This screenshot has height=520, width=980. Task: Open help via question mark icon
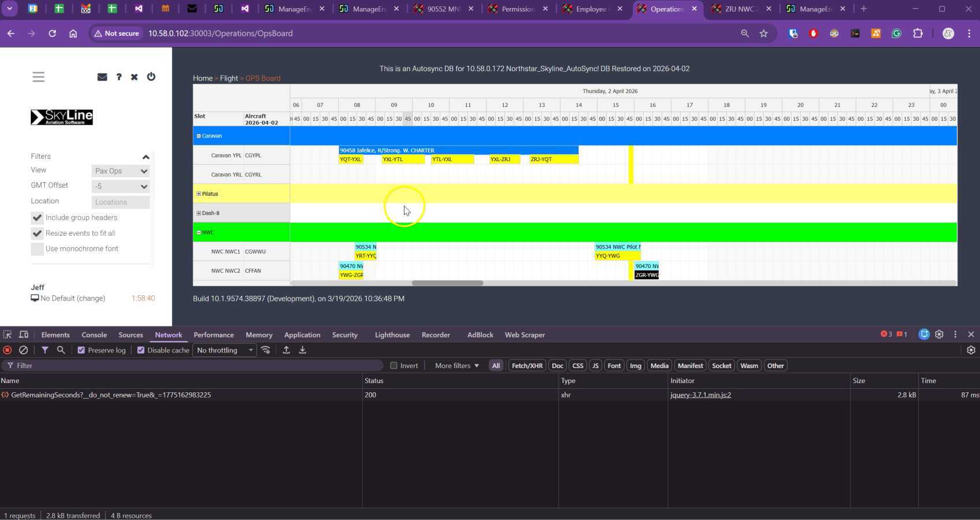[x=118, y=77]
